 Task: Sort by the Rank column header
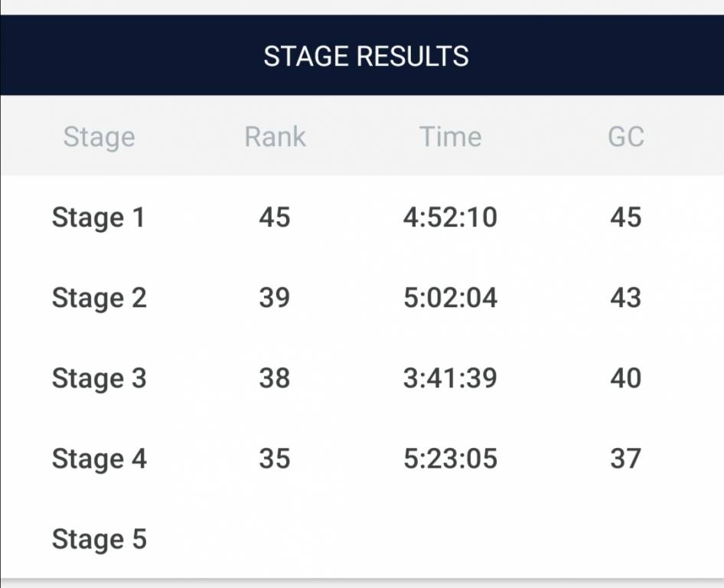tap(276, 137)
